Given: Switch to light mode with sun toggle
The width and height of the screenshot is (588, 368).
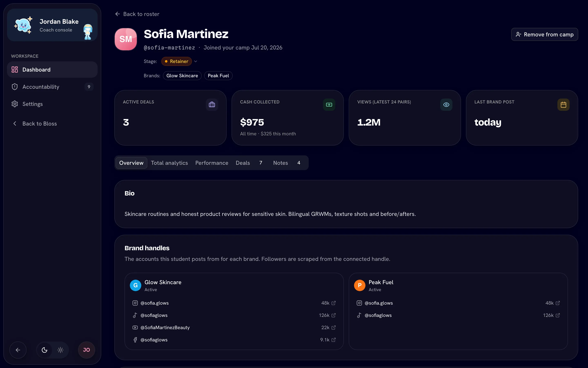Looking at the screenshot, I should pyautogui.click(x=60, y=350).
